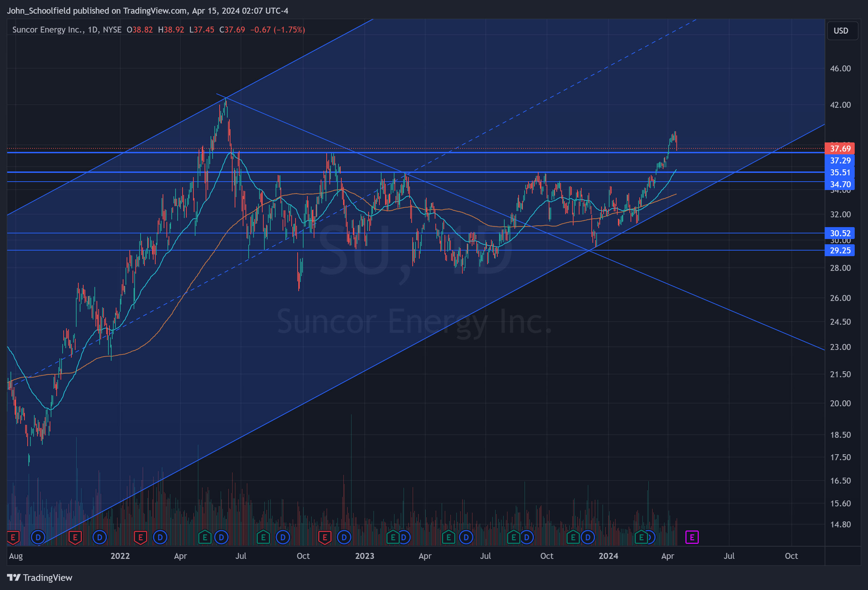Click the 42.00 price axis label
This screenshot has width=868, height=590.
coord(840,105)
